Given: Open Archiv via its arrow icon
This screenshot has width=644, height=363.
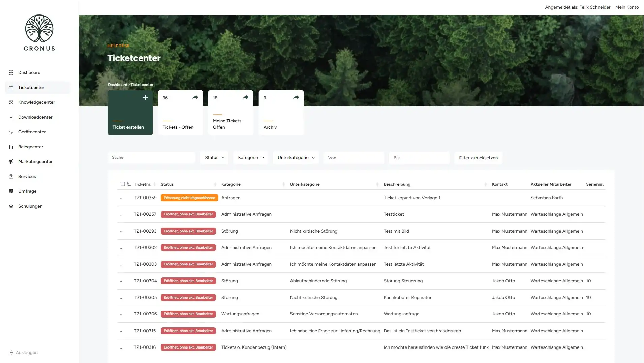Looking at the screenshot, I should click(x=296, y=98).
